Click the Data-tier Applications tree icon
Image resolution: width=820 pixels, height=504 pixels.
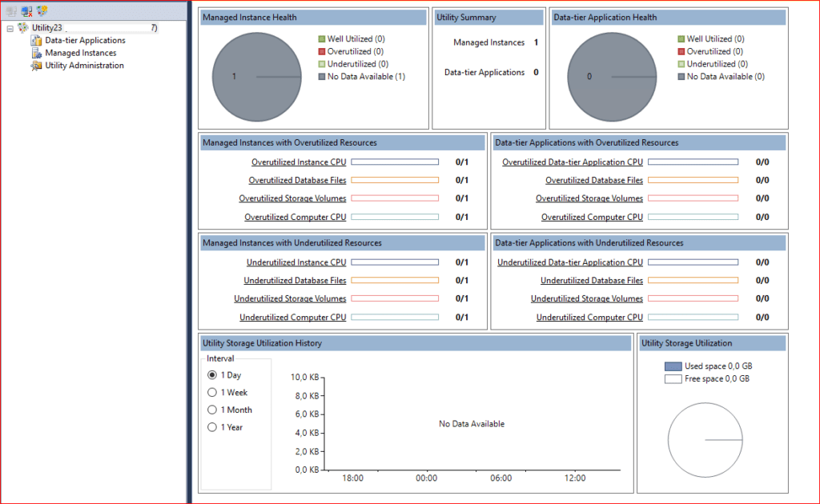click(x=36, y=40)
